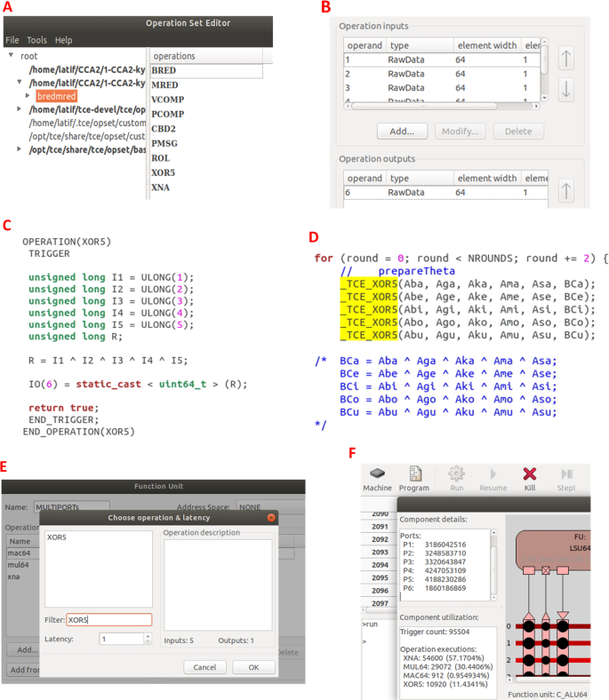
Task: Click the Delete button under operation inputs
Action: pos(518,131)
